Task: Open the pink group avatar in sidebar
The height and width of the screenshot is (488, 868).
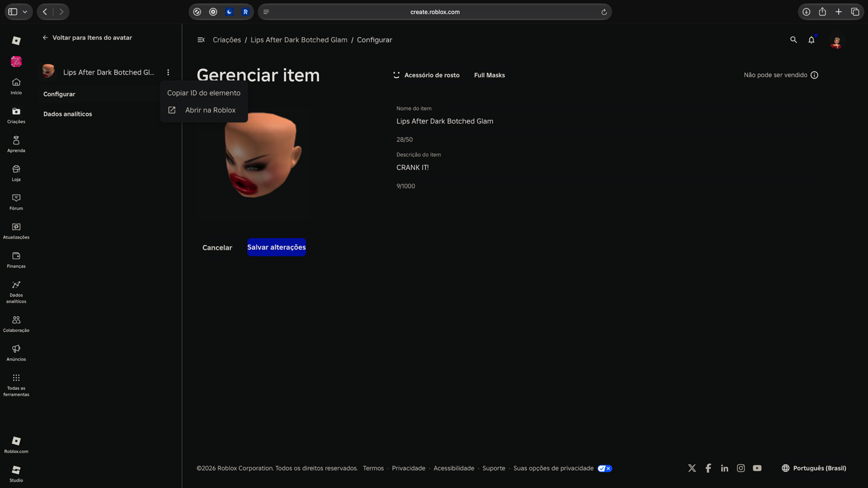Action: (16, 62)
